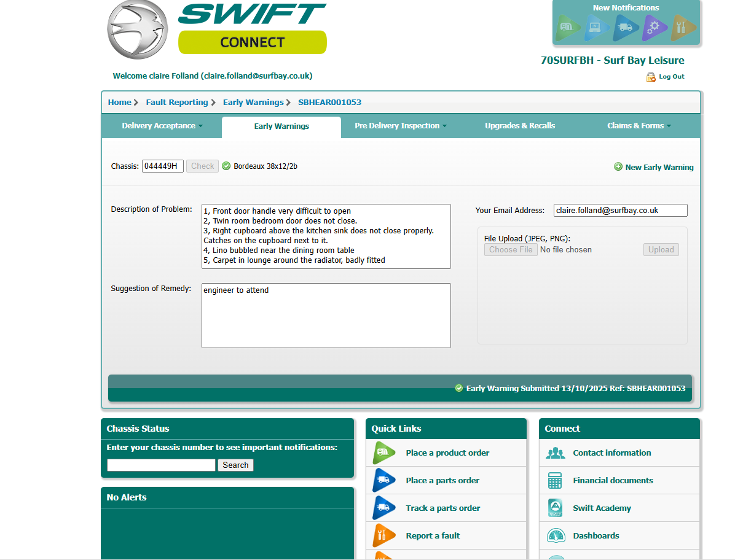Click the Chassis Status search input box

[x=161, y=465]
